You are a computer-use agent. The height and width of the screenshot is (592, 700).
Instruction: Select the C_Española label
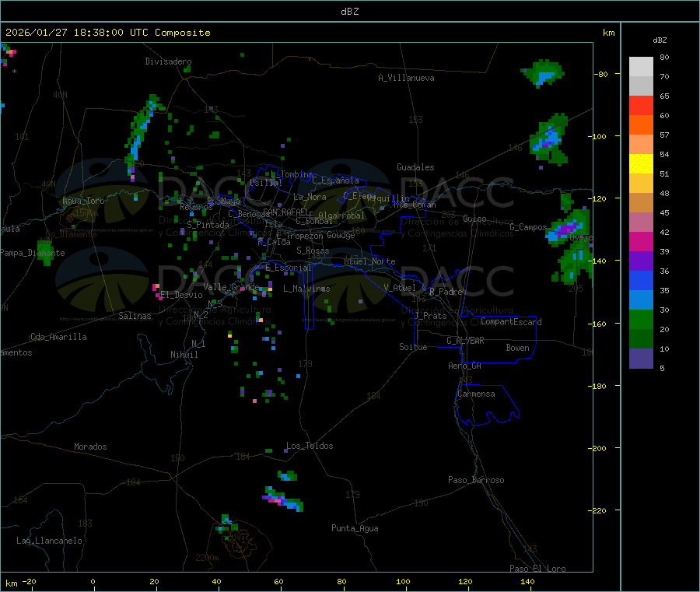(335, 180)
